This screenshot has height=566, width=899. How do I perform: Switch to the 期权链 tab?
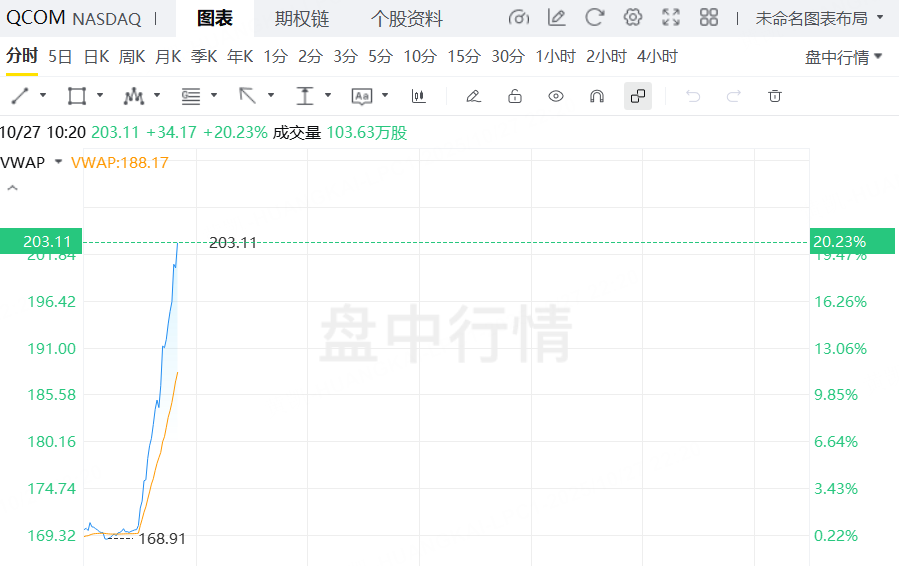(x=302, y=19)
